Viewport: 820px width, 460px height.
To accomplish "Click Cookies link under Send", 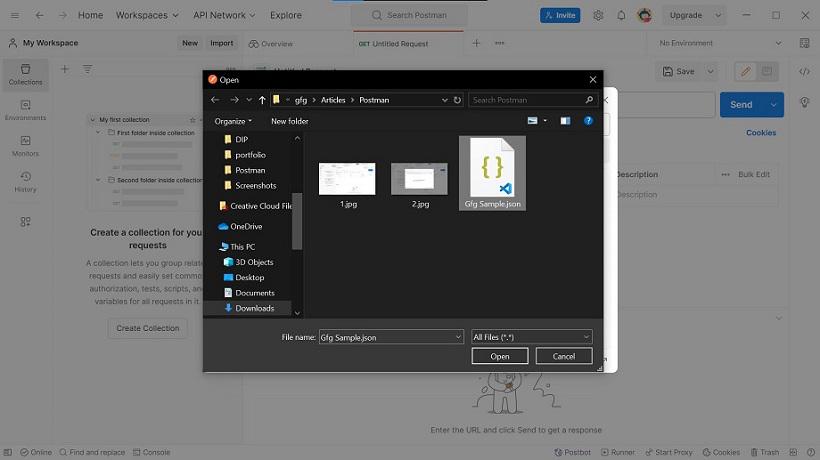I will click(x=761, y=133).
